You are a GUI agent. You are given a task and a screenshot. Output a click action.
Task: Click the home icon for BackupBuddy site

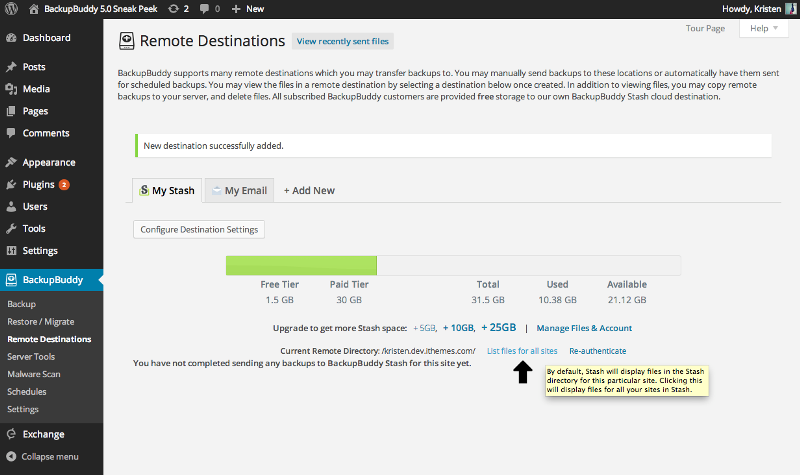point(34,9)
